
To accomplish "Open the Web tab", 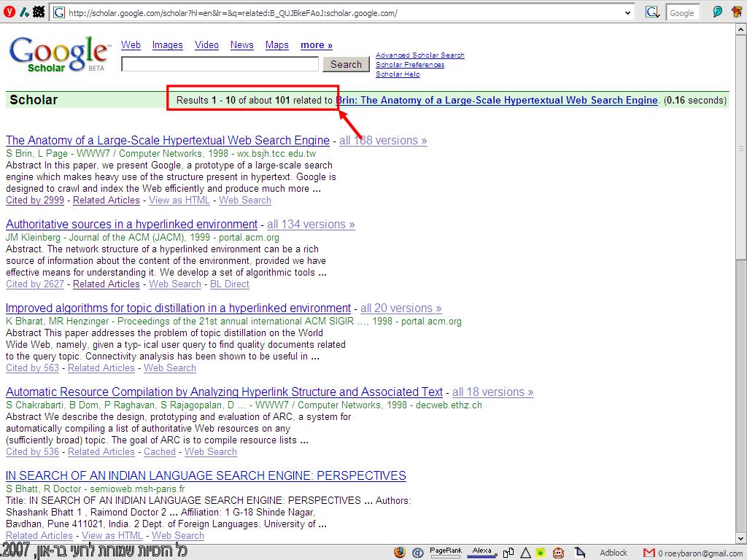I will (131, 44).
